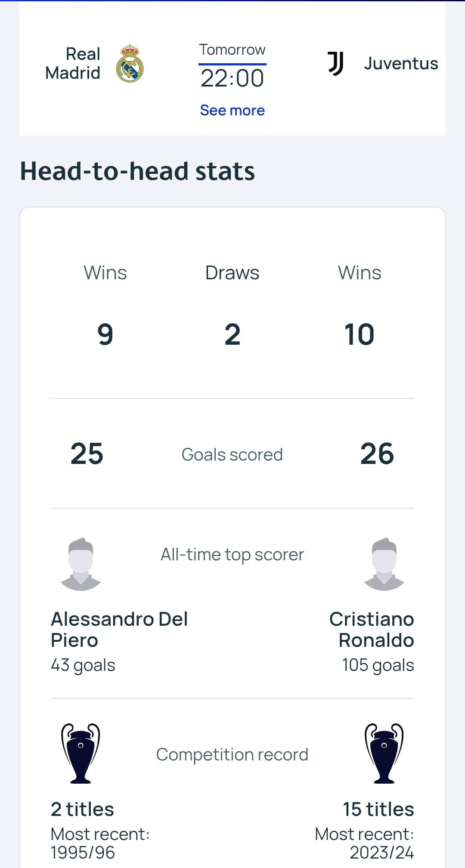Image resolution: width=465 pixels, height=868 pixels.
Task: Click the Tomorrow match date label
Action: pyautogui.click(x=232, y=50)
